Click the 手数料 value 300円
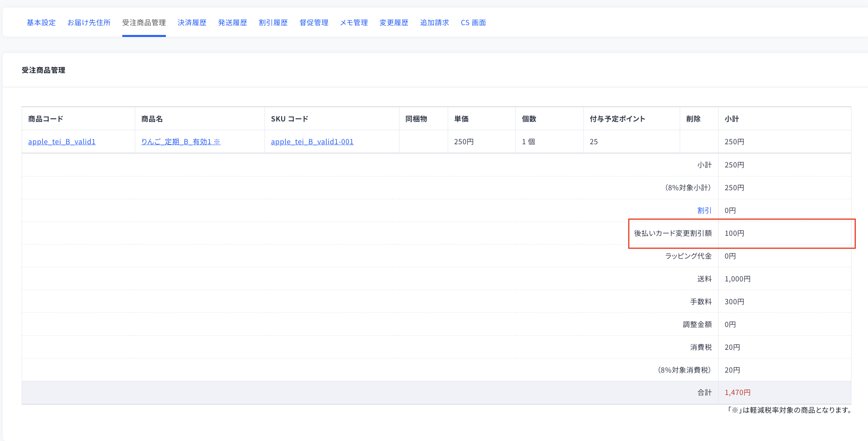The image size is (868, 441). pyautogui.click(x=734, y=301)
